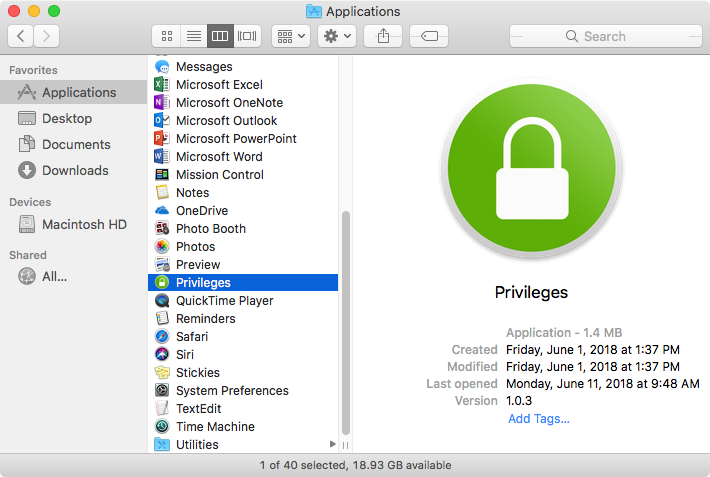Select Applications in sidebar Favorites
The image size is (710, 477).
tap(74, 92)
